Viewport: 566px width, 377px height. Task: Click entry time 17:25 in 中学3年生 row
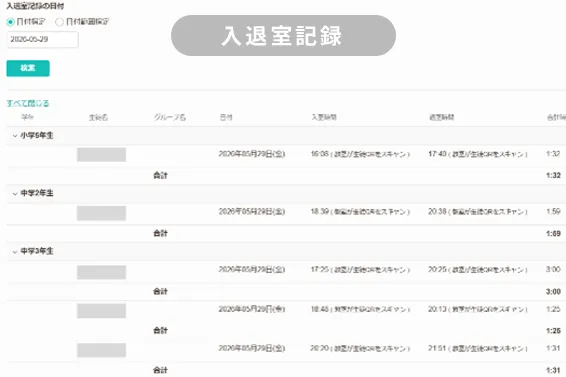(x=360, y=270)
